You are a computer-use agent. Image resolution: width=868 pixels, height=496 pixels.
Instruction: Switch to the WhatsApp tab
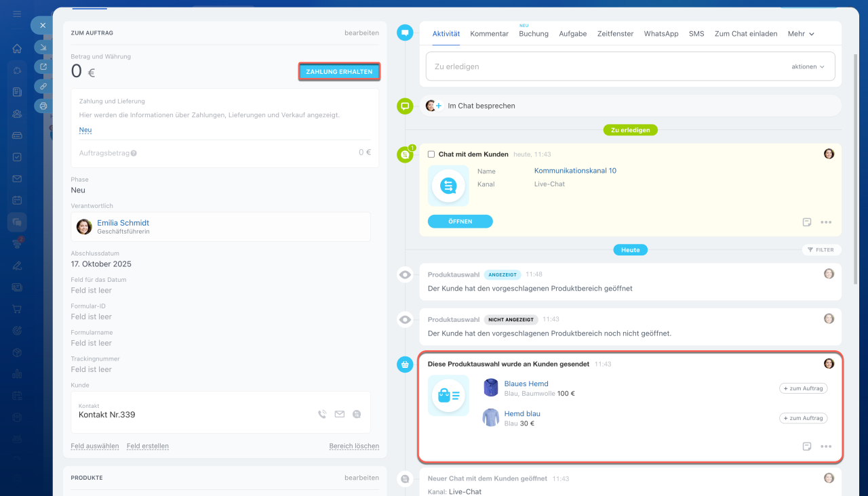660,34
